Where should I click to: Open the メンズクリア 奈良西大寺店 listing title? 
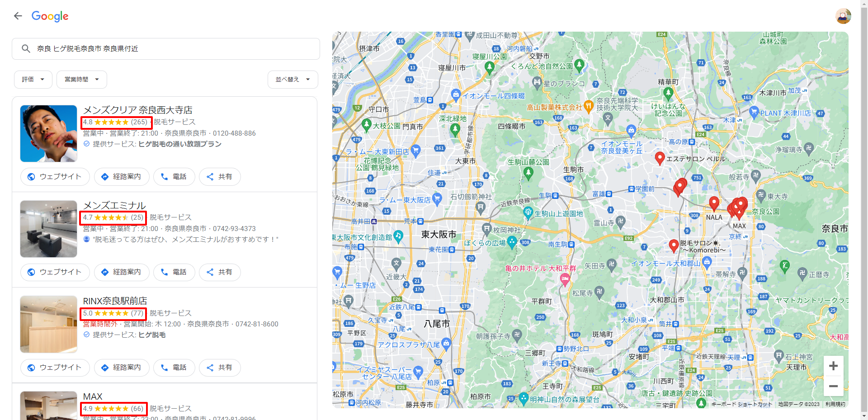[137, 110]
